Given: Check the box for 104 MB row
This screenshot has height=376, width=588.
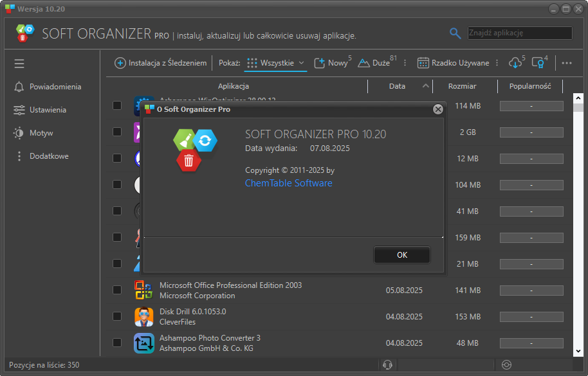Looking at the screenshot, I should [117, 184].
